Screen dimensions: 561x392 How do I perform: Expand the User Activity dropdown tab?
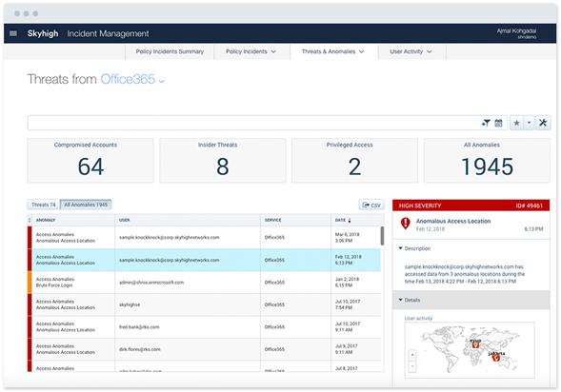[x=411, y=51]
